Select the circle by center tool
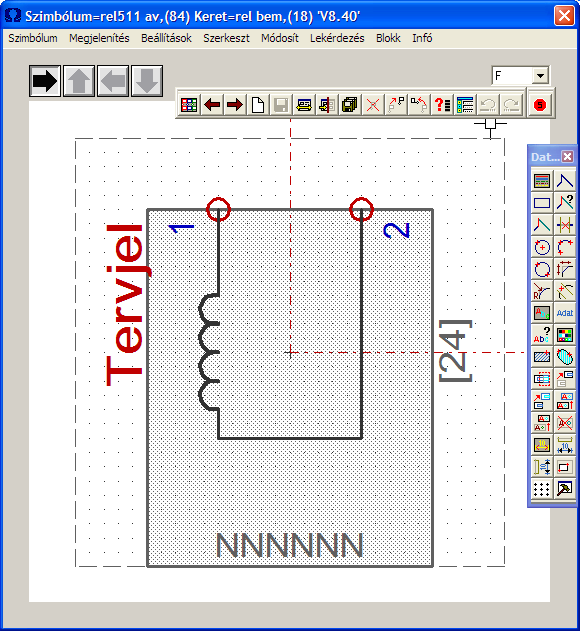 pyautogui.click(x=542, y=247)
